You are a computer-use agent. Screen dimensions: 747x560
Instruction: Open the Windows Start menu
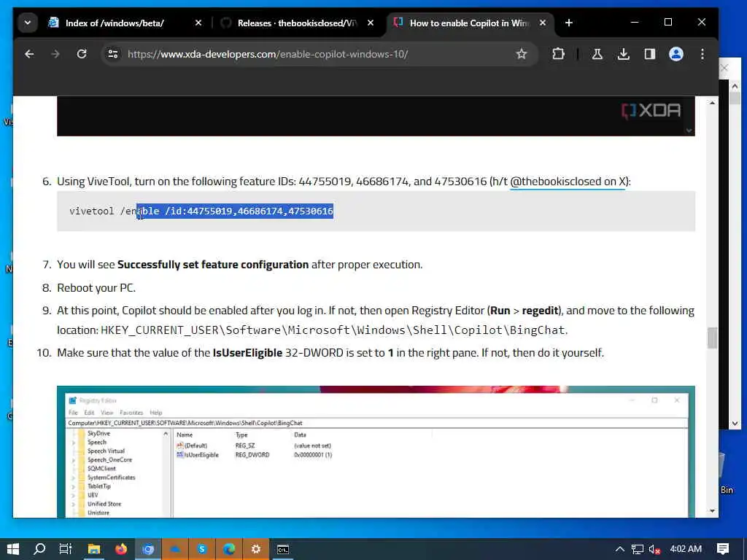pos(13,549)
